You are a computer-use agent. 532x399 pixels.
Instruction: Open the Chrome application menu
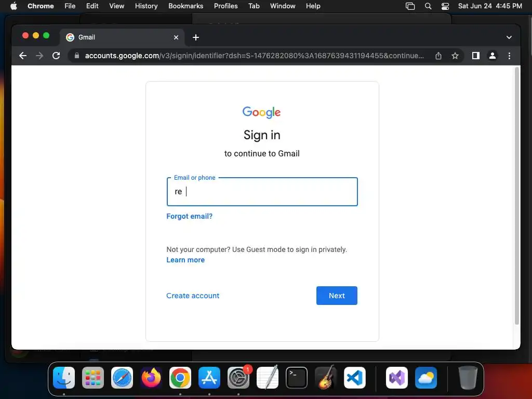coord(41,6)
